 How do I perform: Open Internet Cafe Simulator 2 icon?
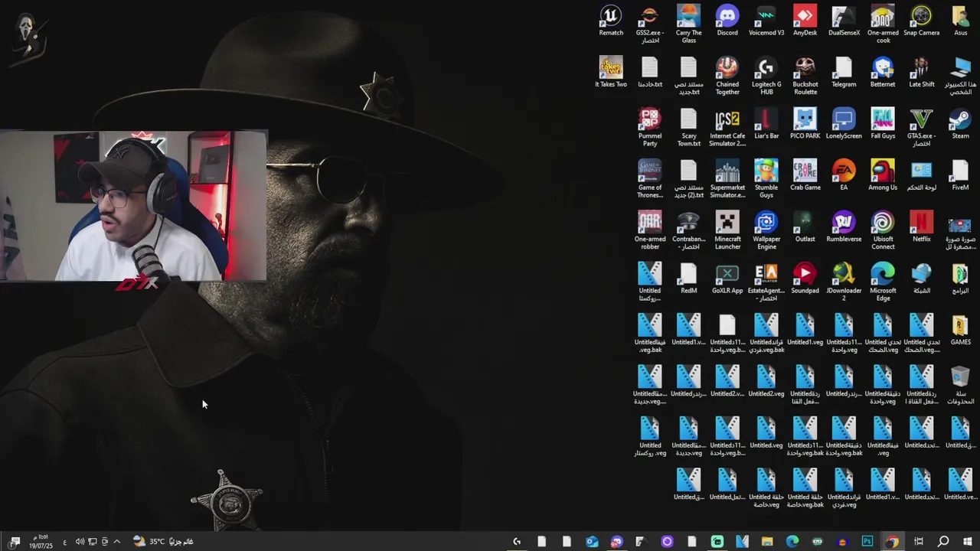point(727,127)
